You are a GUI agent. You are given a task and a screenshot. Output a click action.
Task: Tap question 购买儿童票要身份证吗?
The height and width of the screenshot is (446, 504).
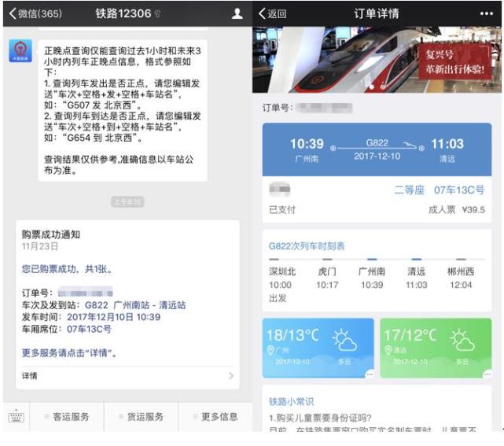[320, 418]
